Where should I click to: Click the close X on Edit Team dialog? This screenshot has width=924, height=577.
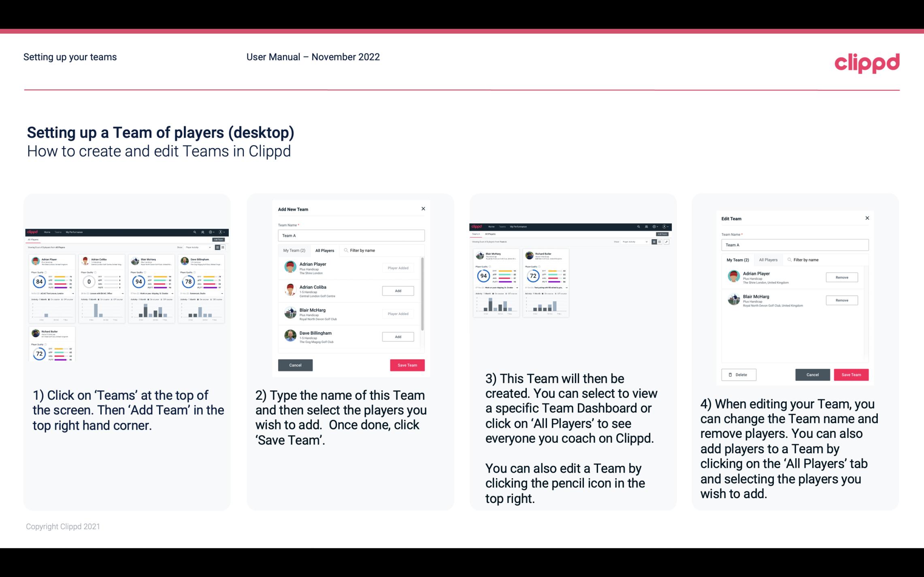click(x=867, y=218)
